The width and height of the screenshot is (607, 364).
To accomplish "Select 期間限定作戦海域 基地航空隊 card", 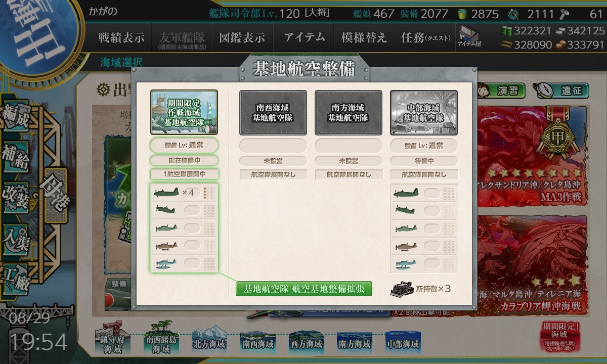I will (x=184, y=113).
